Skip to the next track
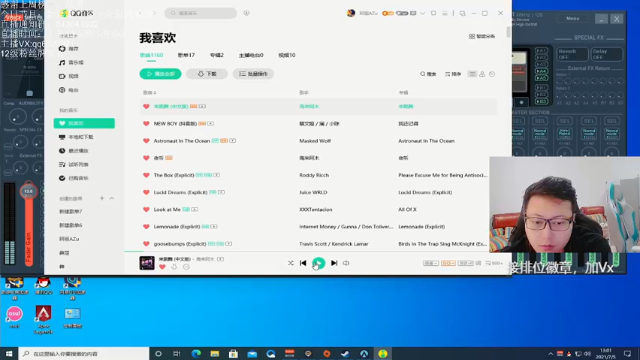The width and height of the screenshot is (640, 360). (334, 263)
